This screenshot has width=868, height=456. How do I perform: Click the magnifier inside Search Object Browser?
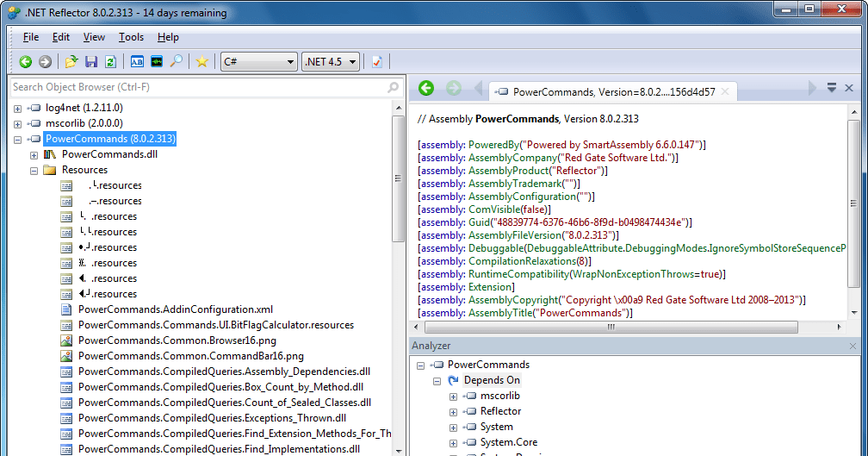pyautogui.click(x=393, y=88)
